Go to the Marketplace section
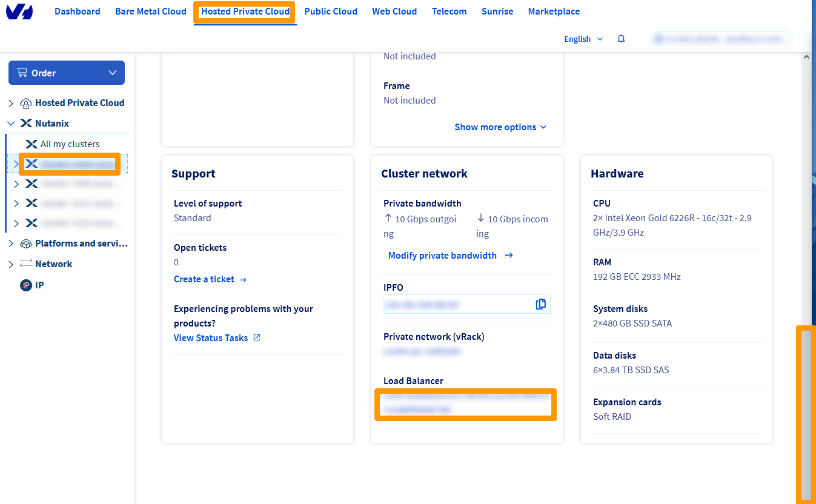The image size is (816, 504). [553, 11]
